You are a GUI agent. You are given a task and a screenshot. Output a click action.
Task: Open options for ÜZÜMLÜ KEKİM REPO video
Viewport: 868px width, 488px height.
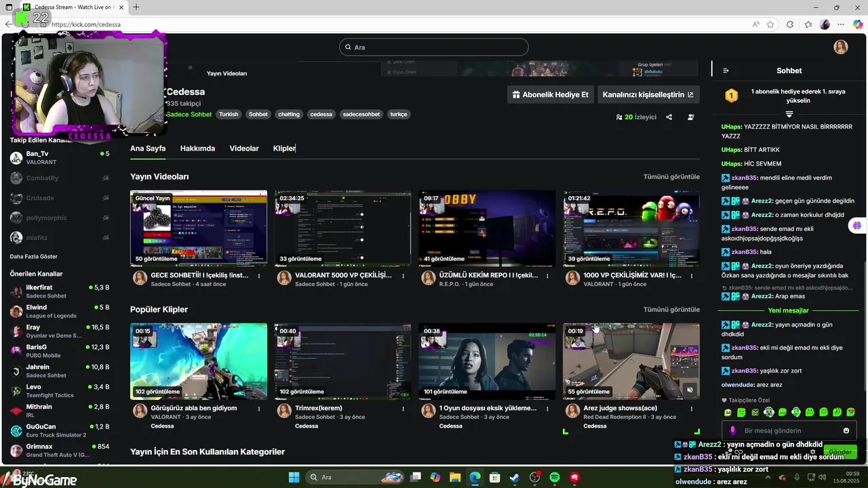tap(547, 276)
